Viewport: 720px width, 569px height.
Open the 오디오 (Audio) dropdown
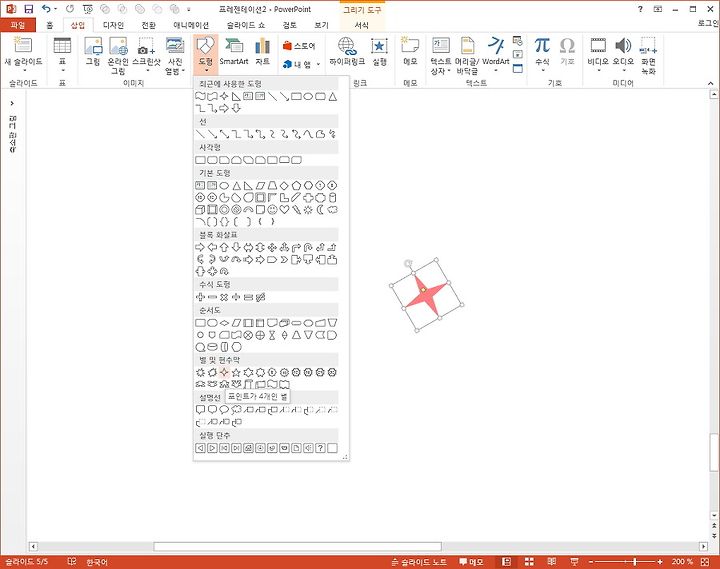pos(623,70)
